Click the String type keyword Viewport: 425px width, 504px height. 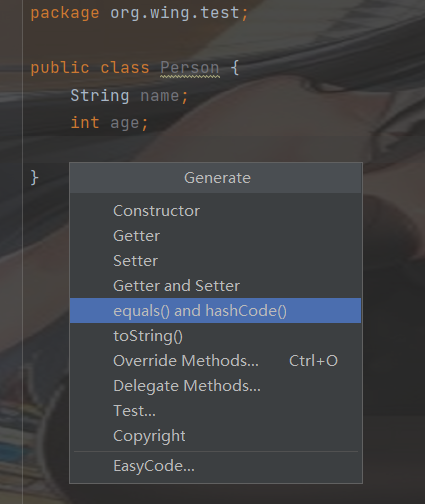click(x=100, y=96)
